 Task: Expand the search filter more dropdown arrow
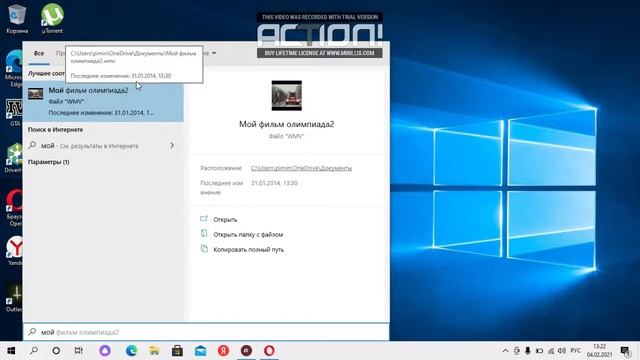(x=214, y=53)
